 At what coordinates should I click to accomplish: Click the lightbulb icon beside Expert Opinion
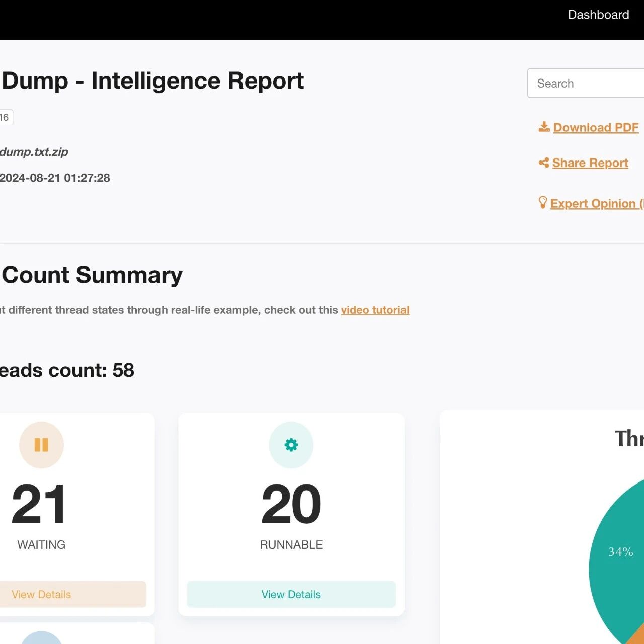pyautogui.click(x=542, y=202)
